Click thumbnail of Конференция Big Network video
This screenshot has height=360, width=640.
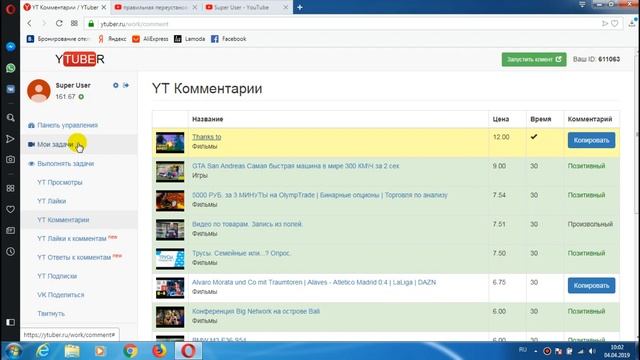(x=170, y=317)
